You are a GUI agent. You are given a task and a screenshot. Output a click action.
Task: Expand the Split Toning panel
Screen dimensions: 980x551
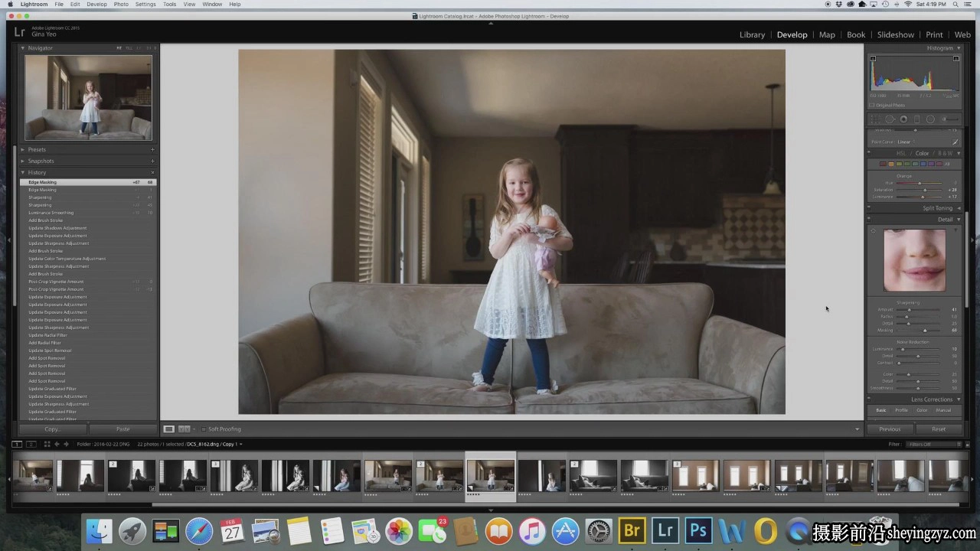959,208
